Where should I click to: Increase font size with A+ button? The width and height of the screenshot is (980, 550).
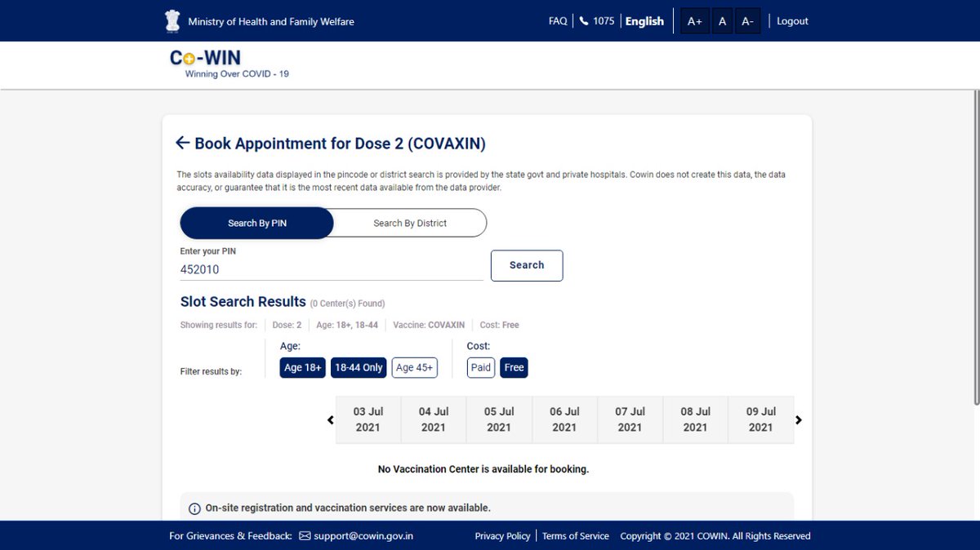click(694, 21)
